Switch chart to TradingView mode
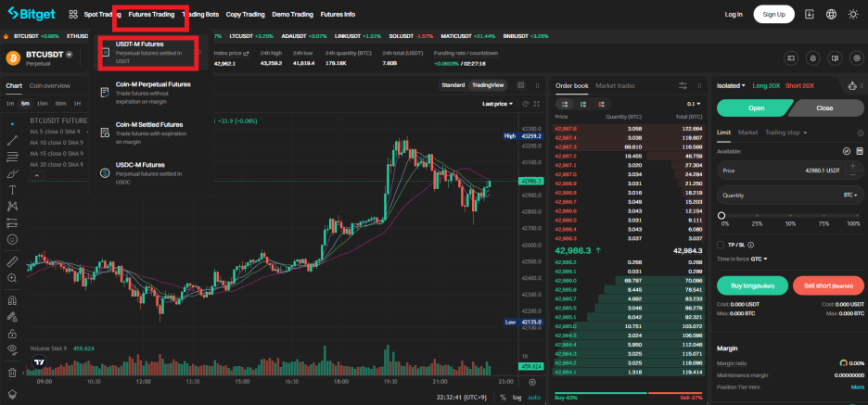The width and height of the screenshot is (868, 405). pyautogui.click(x=487, y=85)
